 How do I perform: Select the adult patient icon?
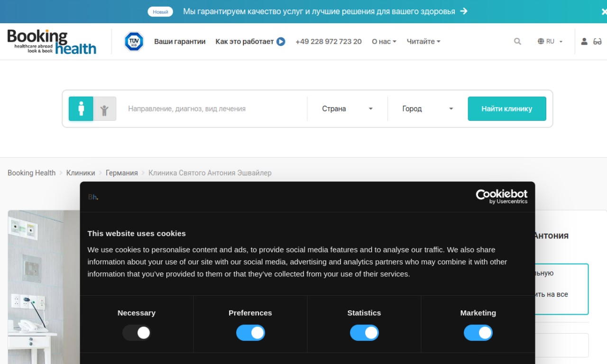pos(81,109)
